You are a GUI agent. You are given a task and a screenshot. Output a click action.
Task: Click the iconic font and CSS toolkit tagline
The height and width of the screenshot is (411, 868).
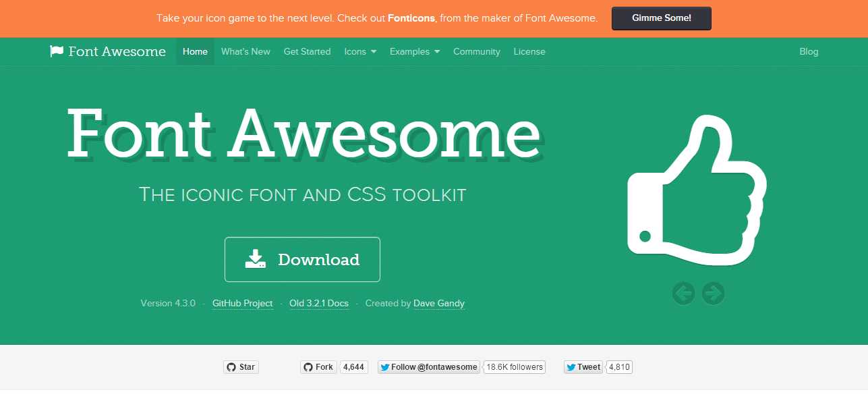pyautogui.click(x=302, y=195)
